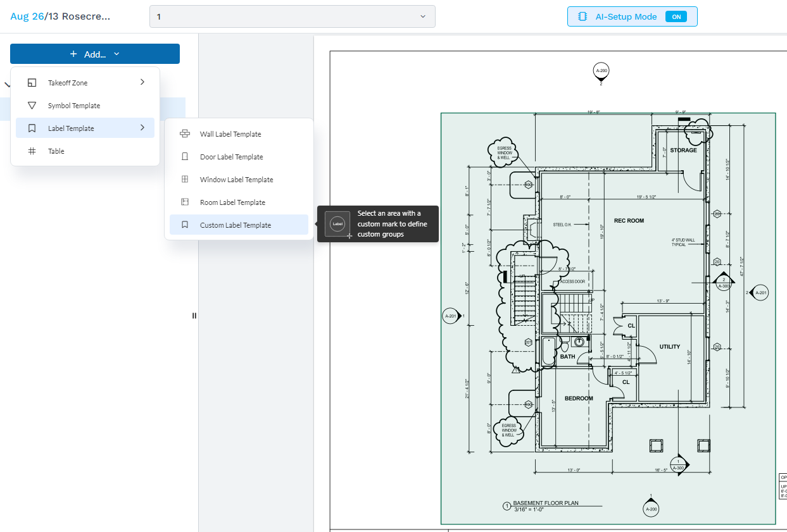This screenshot has height=532, width=787.
Task: Click the Wall Label Template icon
Action: point(185,134)
